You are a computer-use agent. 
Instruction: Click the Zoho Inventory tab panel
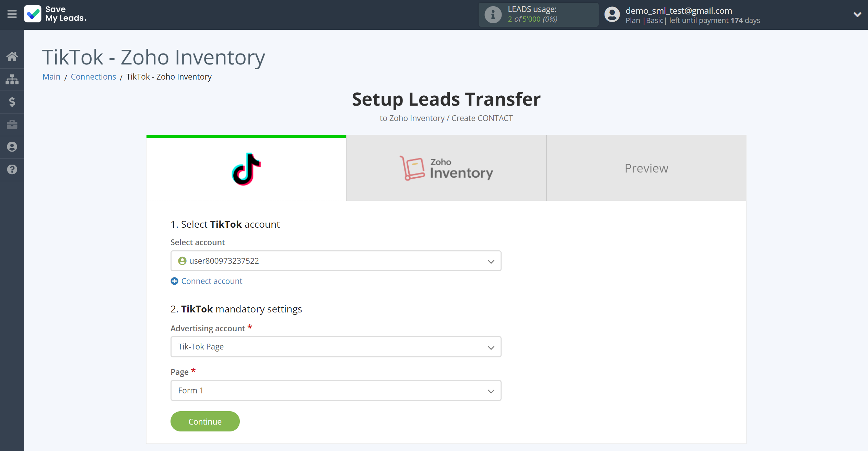point(446,168)
